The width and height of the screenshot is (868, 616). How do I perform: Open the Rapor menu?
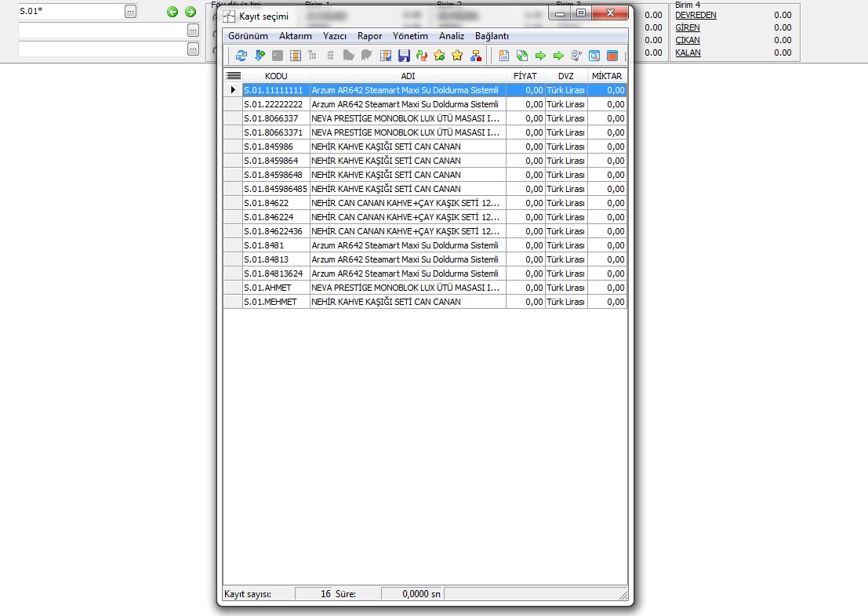369,36
